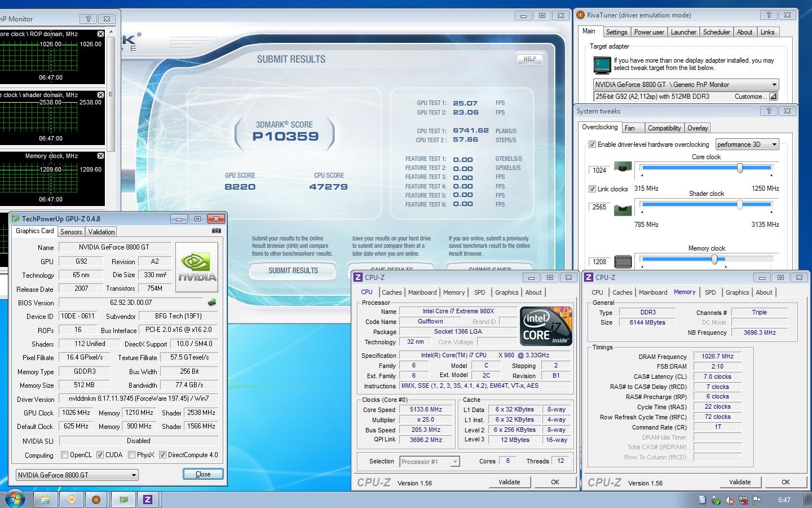Open the Scheduler tab in RivaTuner
This screenshot has height=508, width=812.
click(716, 32)
